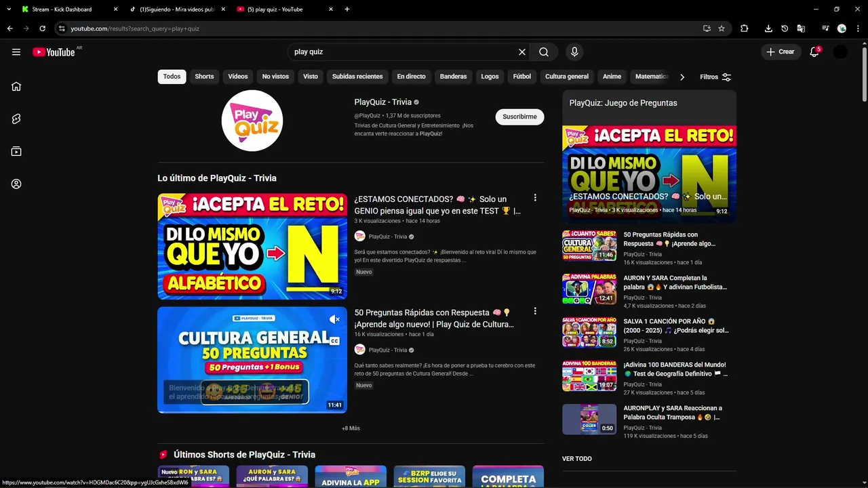Open the Adivina 100 BANDERAS video
The image size is (868, 488).
point(675,369)
